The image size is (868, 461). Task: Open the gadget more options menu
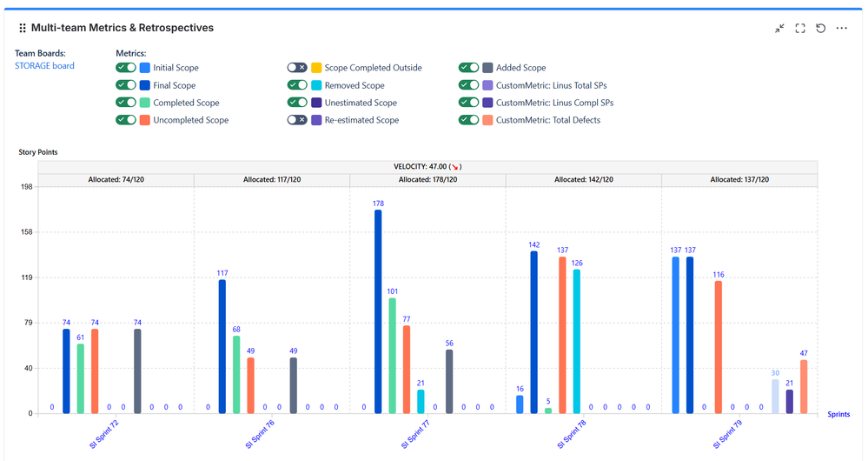click(x=841, y=28)
